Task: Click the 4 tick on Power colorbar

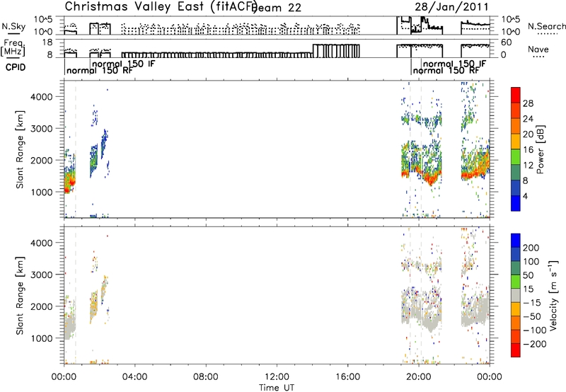Action: point(526,196)
